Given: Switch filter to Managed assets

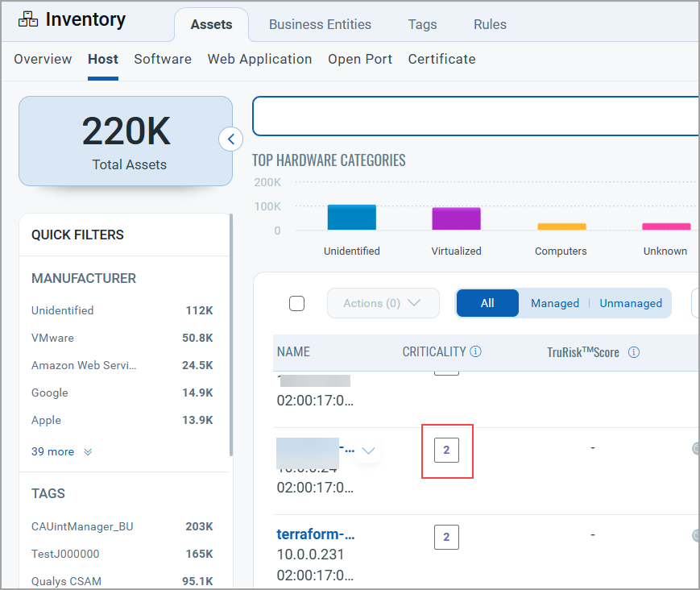Looking at the screenshot, I should coord(554,303).
